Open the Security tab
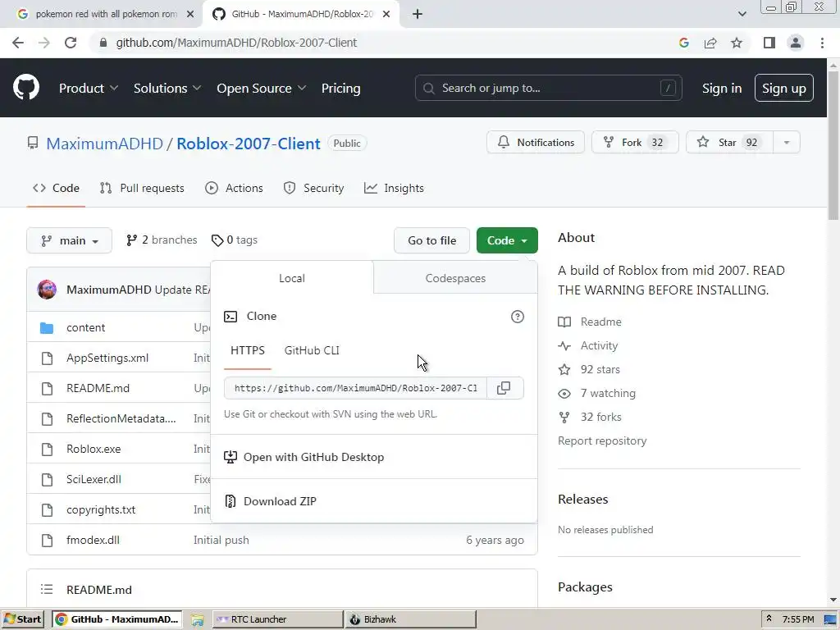 313,188
